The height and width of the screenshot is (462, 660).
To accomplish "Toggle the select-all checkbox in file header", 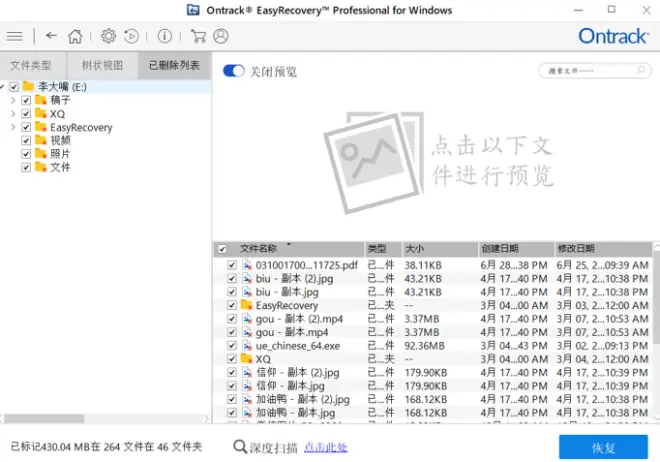I will (x=222, y=249).
